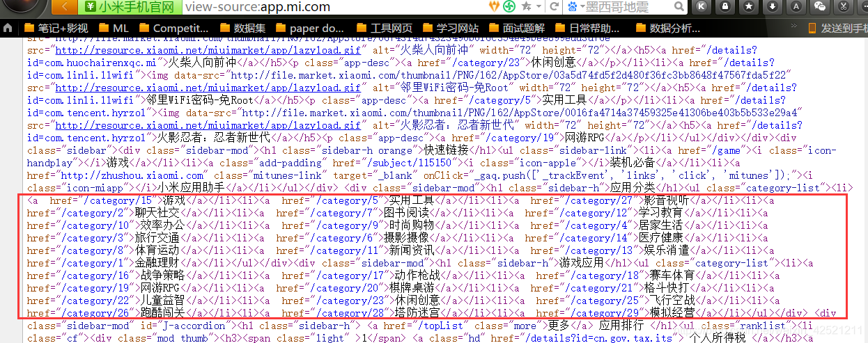The width and height of the screenshot is (868, 343).
Task: Click the text 医疗健康
Action: [x=660, y=238]
